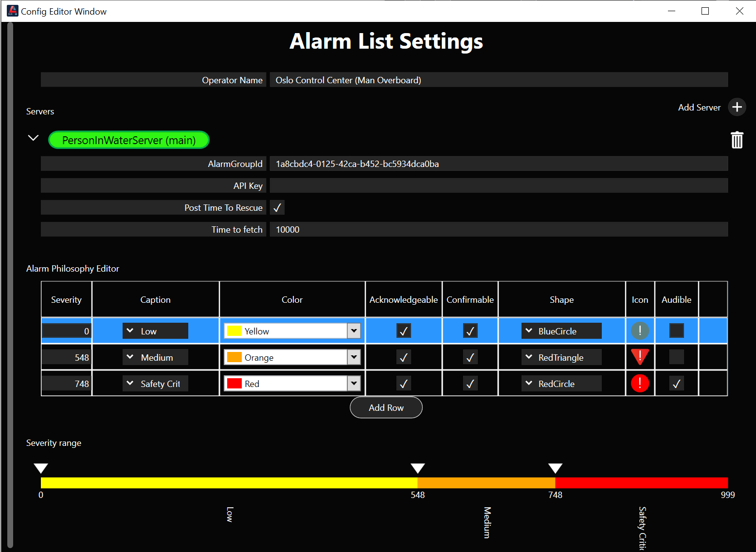Click the exclamation icon in the Low row
This screenshot has width=756, height=552.
640,331
